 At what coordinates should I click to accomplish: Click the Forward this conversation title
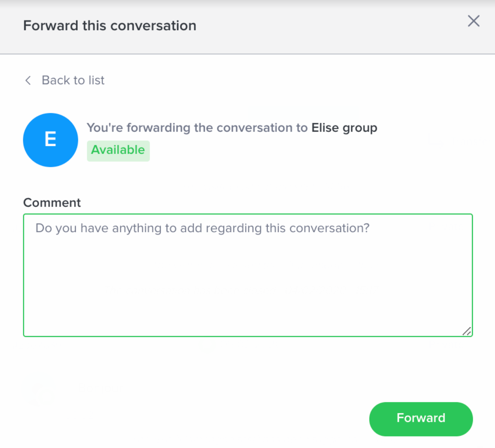pos(110,26)
